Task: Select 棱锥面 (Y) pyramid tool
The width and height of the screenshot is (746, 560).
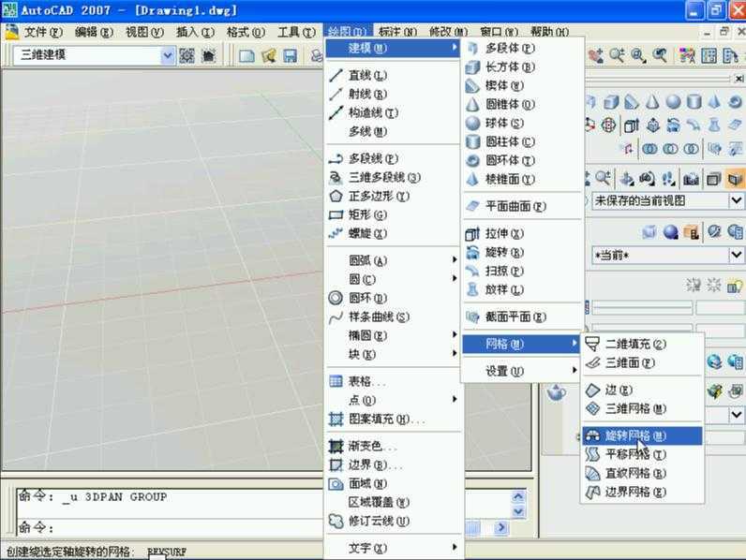Action: click(521, 179)
